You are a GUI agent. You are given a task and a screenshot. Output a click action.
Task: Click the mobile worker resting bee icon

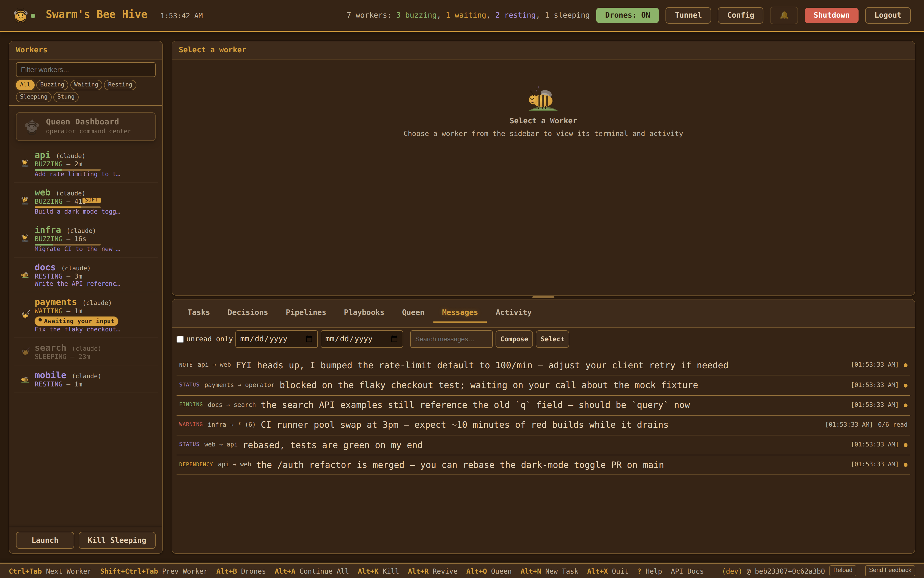point(25,380)
